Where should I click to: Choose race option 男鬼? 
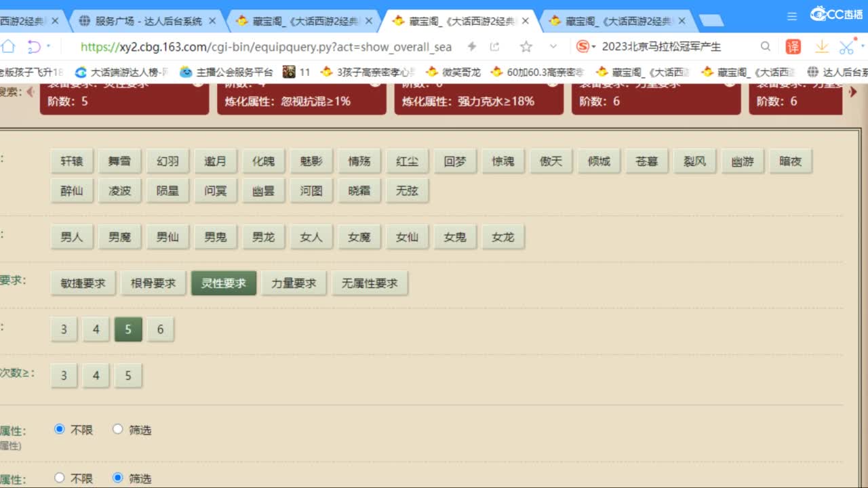[x=216, y=237]
